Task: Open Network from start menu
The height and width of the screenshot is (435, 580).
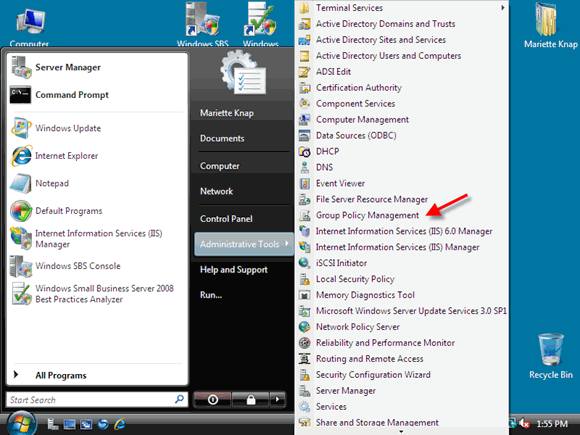Action: (216, 191)
